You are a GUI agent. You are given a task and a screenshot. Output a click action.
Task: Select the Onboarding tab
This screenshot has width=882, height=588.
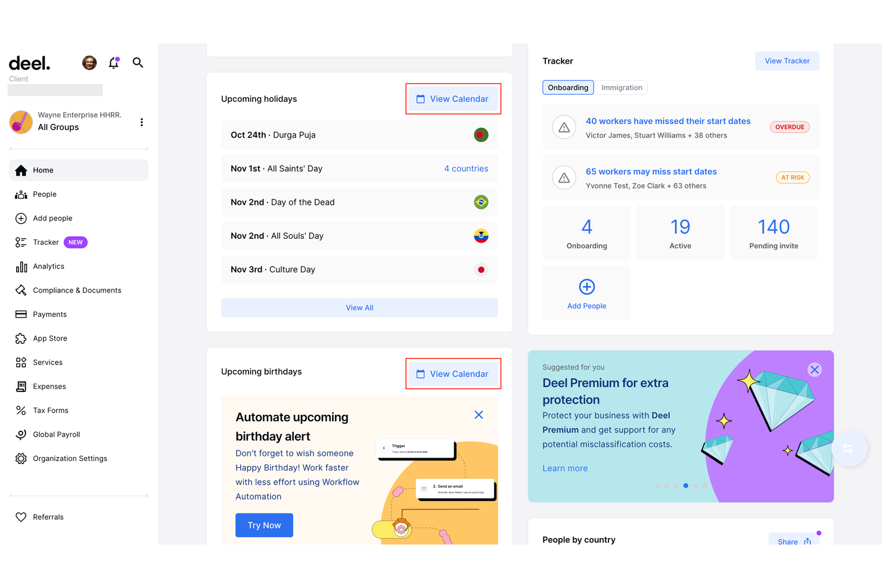coord(567,87)
